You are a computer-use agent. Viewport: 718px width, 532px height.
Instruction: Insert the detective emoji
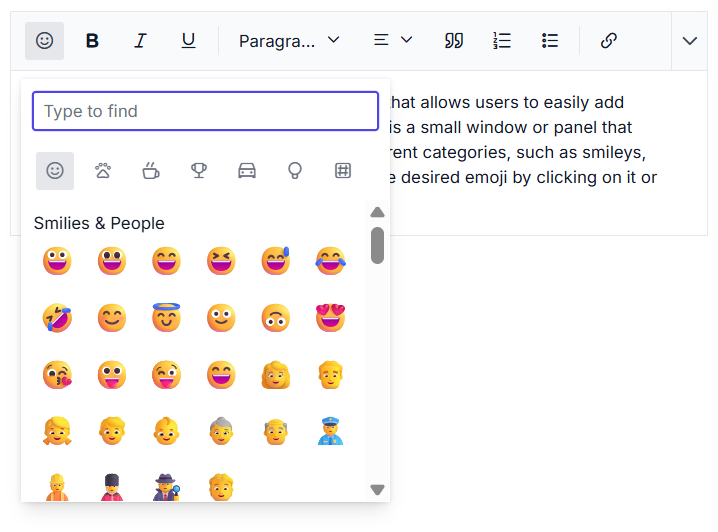pos(166,487)
